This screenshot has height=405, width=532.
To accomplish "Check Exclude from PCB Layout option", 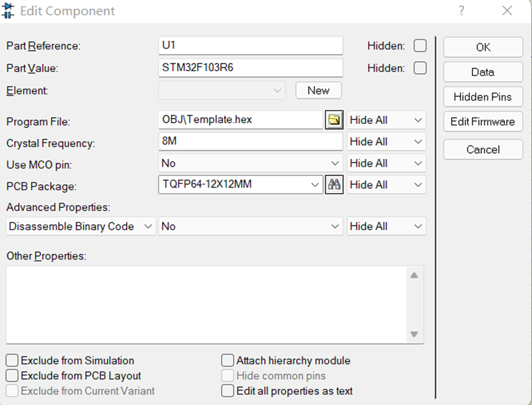I will coord(12,376).
